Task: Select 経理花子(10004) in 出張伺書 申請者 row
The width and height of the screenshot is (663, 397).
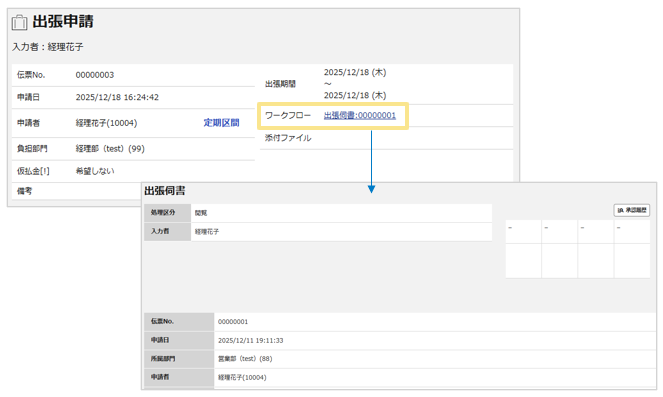Action: pyautogui.click(x=242, y=378)
